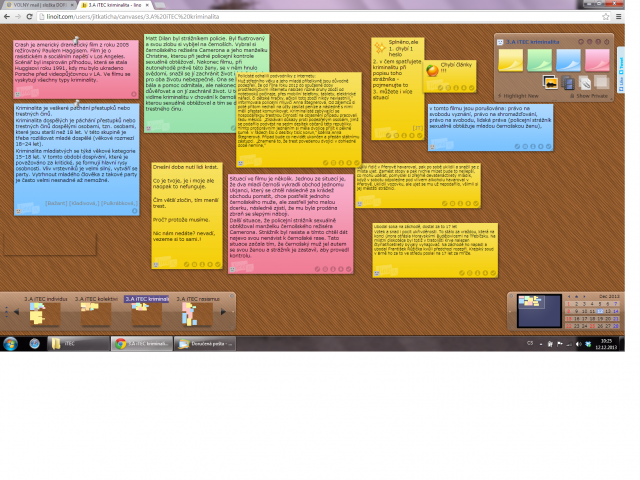Open the Like / Tweet share tab

tap(621, 70)
